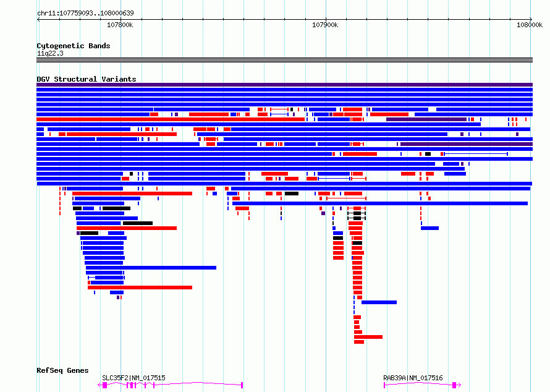Click the left arrowhead of the coordinate ruler
This screenshot has width=550, height=392.
pos(38,19)
